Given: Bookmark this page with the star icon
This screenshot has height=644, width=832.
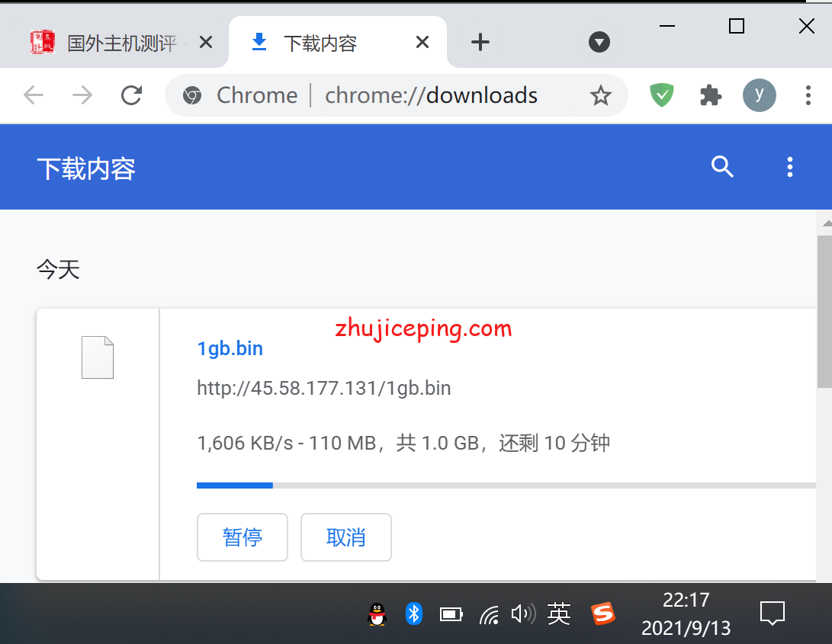Looking at the screenshot, I should (601, 95).
